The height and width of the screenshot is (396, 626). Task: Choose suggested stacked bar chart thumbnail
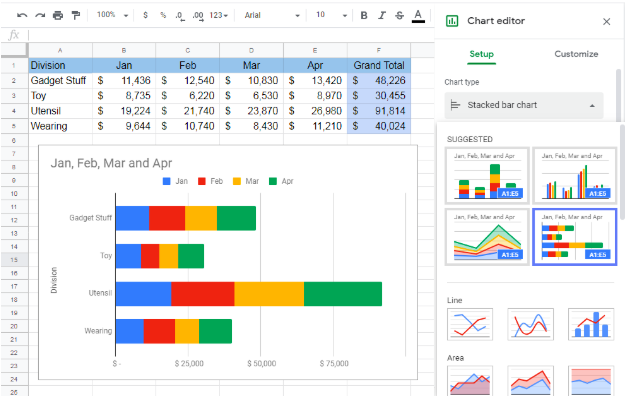pyautogui.click(x=574, y=237)
